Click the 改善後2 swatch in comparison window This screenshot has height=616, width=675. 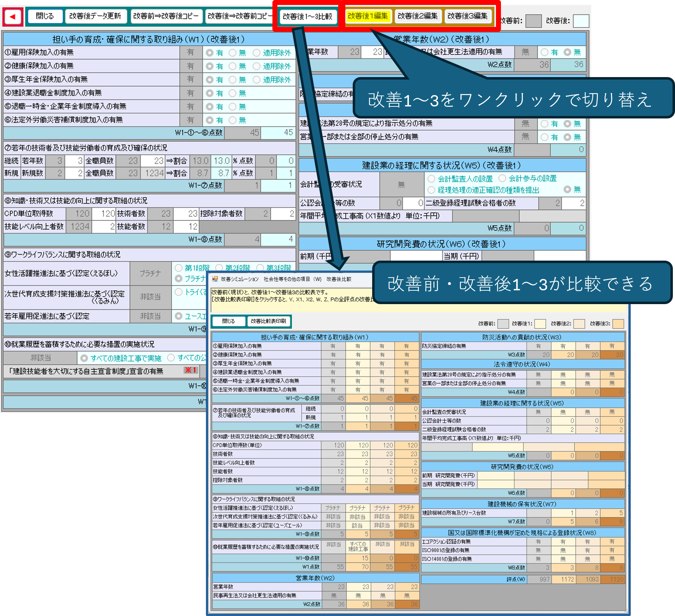tap(579, 324)
